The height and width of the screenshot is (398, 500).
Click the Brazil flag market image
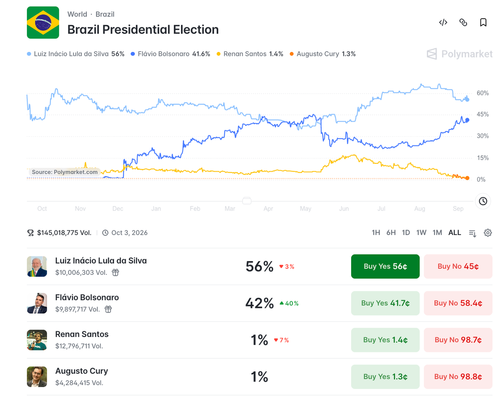(x=43, y=23)
